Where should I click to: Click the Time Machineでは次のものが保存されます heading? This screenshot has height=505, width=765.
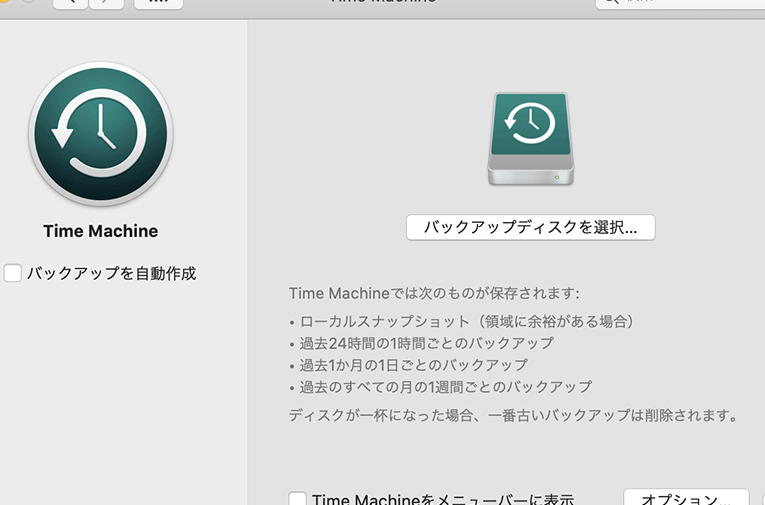[434, 293]
